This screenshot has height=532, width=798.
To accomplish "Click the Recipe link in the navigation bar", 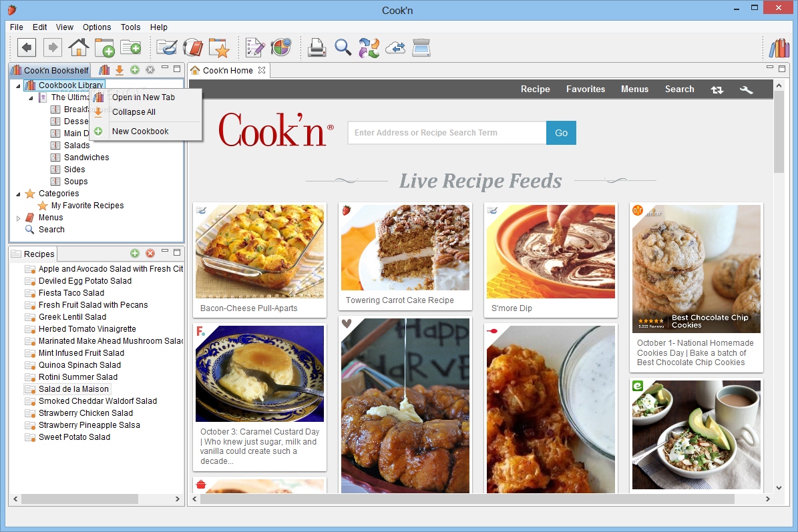I will [x=536, y=89].
